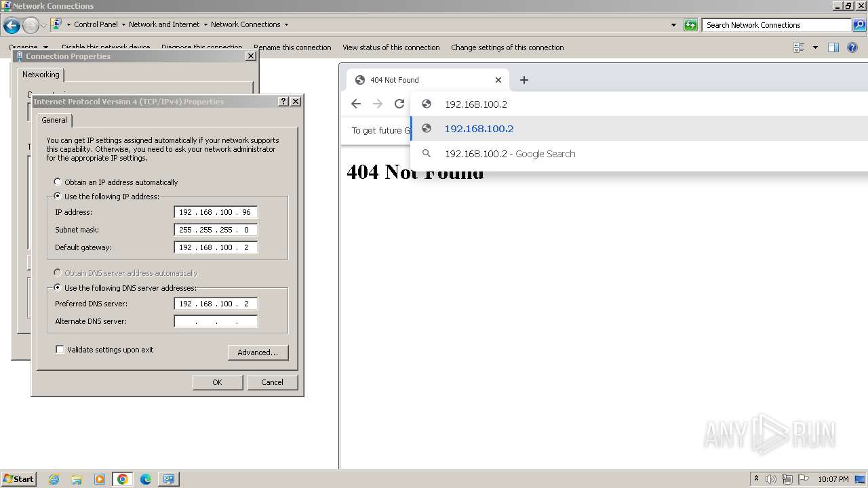Viewport: 868px width, 488px height.
Task: Open the view options dropdown arrow
Action: (x=815, y=47)
